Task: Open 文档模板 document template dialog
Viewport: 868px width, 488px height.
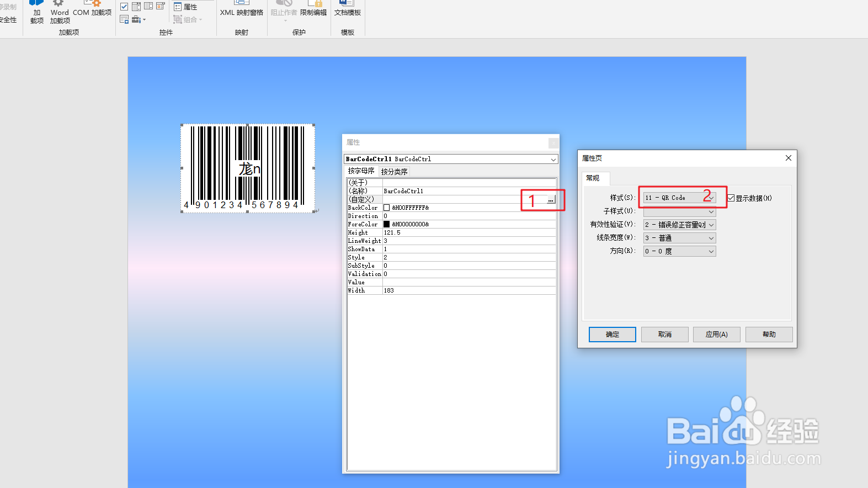Action: (x=348, y=9)
